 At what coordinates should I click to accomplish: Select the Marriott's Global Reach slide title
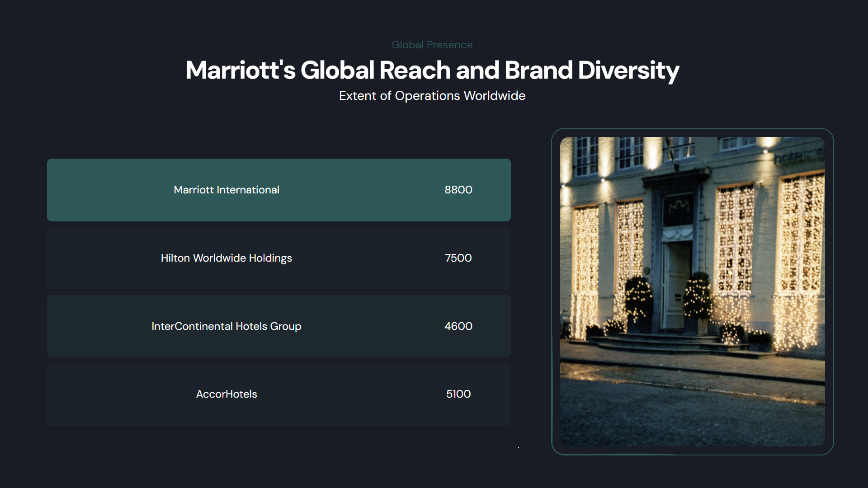tap(432, 70)
